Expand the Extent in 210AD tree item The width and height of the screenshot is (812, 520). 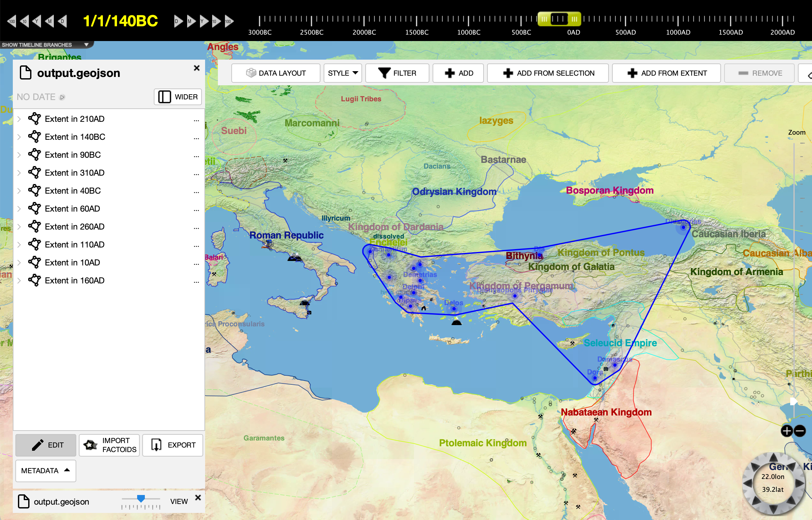(x=19, y=119)
